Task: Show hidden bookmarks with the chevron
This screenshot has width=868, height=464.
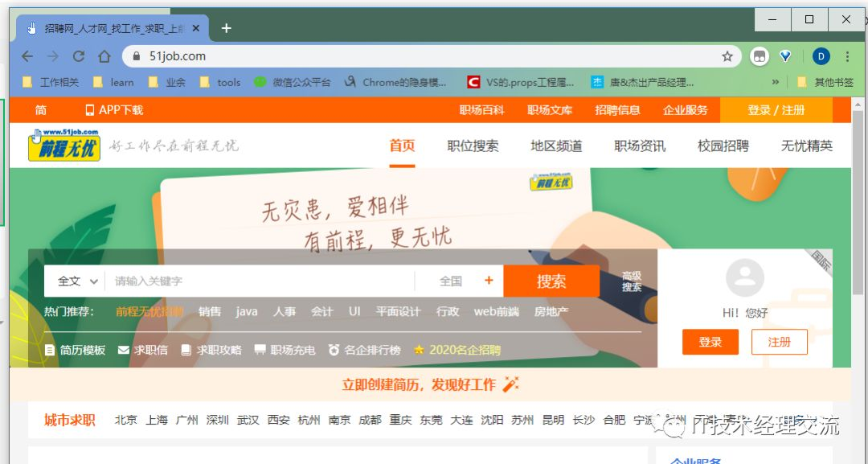Action: [x=776, y=83]
